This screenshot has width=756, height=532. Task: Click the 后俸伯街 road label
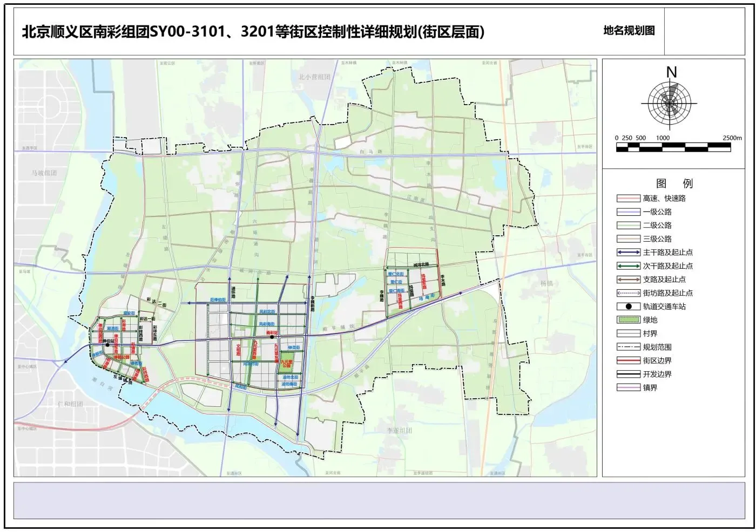[218, 300]
